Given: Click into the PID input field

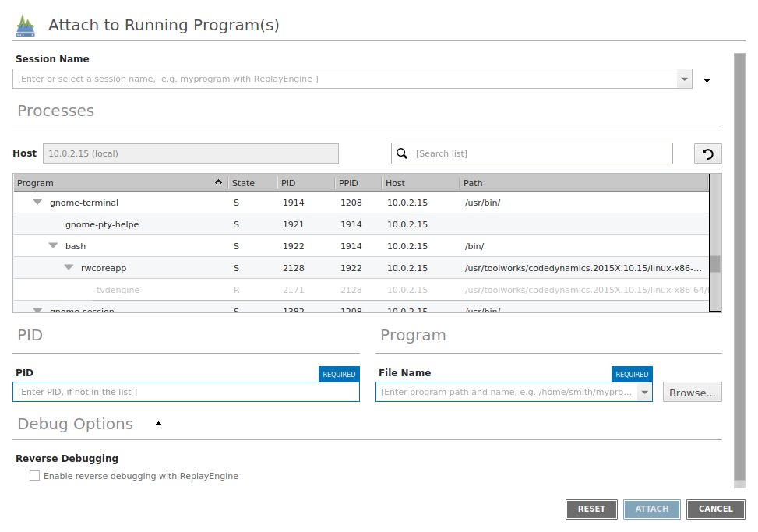Looking at the screenshot, I should tap(186, 392).
